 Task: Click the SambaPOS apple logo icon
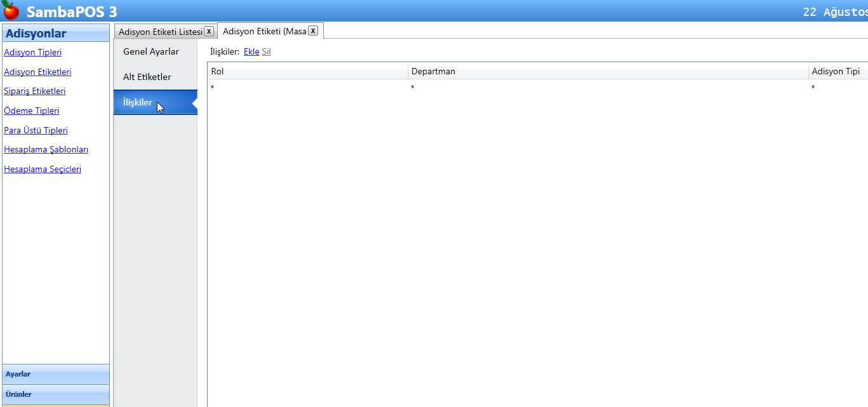(11, 11)
